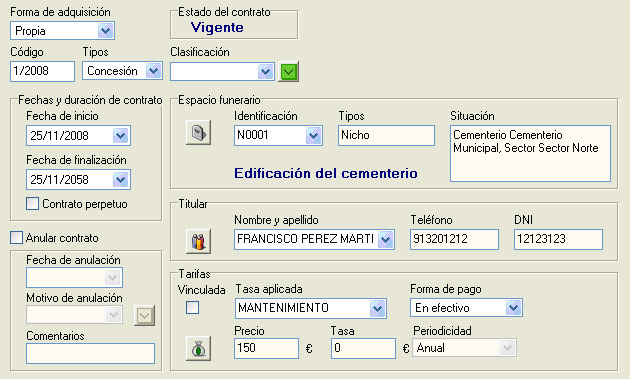
Task: Open the funerary space lookup icon
Action: pyautogui.click(x=198, y=133)
